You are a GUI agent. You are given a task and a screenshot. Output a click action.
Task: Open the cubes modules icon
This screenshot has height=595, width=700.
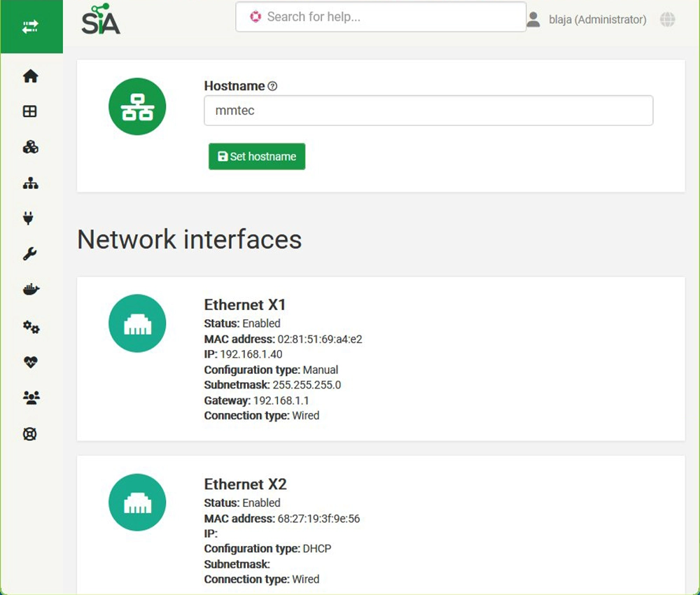point(30,147)
